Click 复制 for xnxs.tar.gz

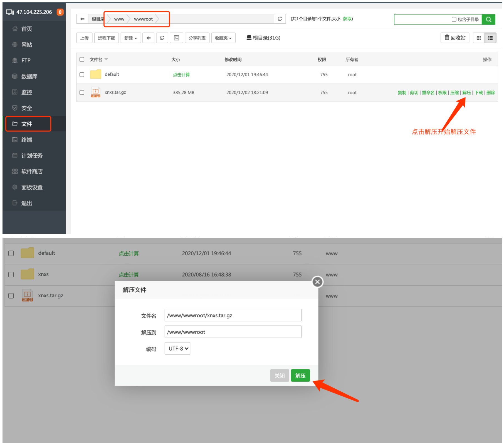click(x=402, y=93)
